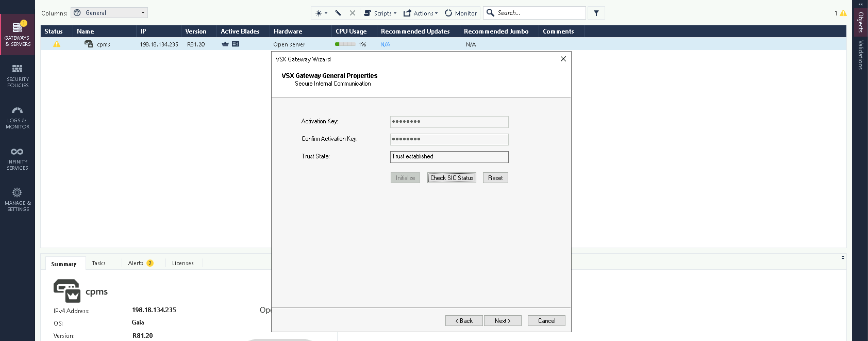Click the Check SIC Status button
This screenshot has height=341, width=868.
[452, 178]
